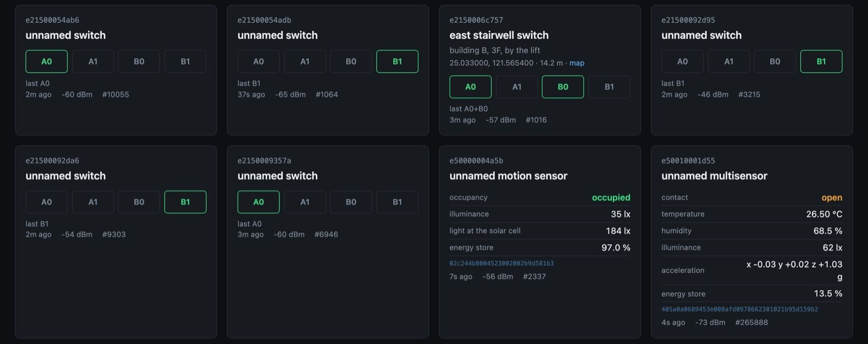Image resolution: width=868 pixels, height=344 pixels.
Task: Click highlighted B1 on switch e21500054adb
Action: [398, 61]
